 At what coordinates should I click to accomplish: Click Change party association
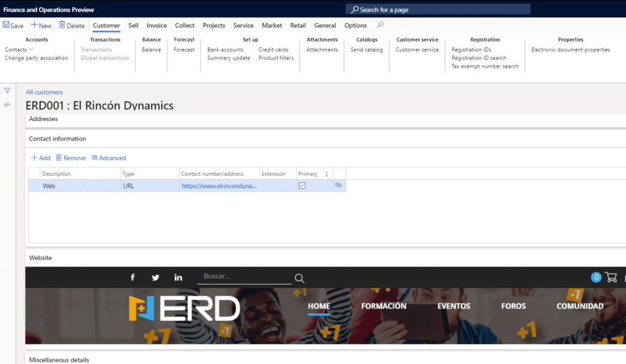[x=36, y=58]
